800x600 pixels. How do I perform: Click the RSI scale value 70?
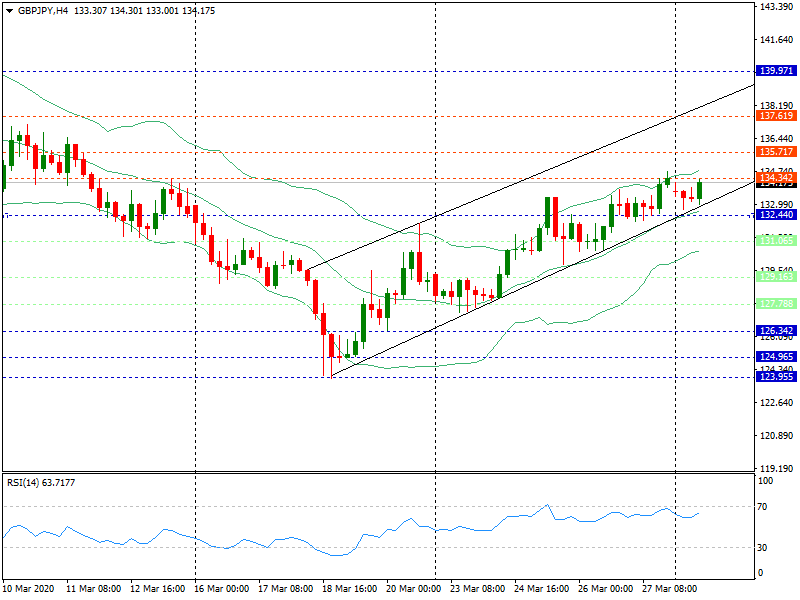pyautogui.click(x=762, y=507)
